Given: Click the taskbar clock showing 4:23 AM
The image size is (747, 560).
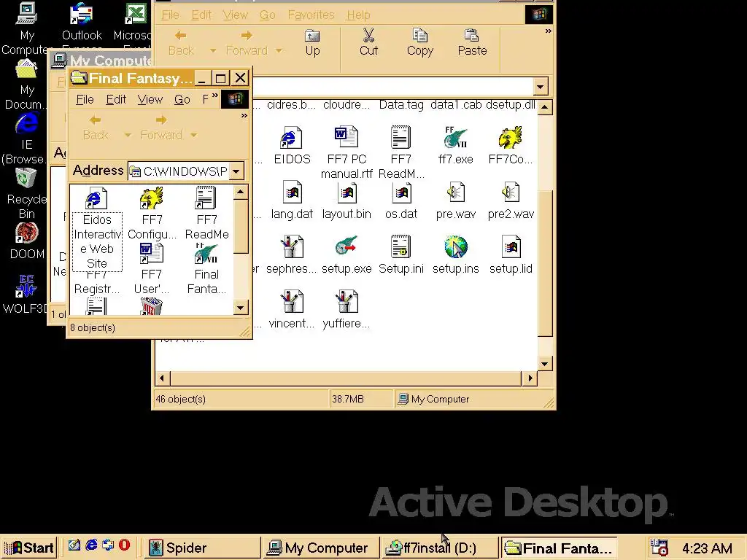Looking at the screenshot, I should [x=706, y=548].
